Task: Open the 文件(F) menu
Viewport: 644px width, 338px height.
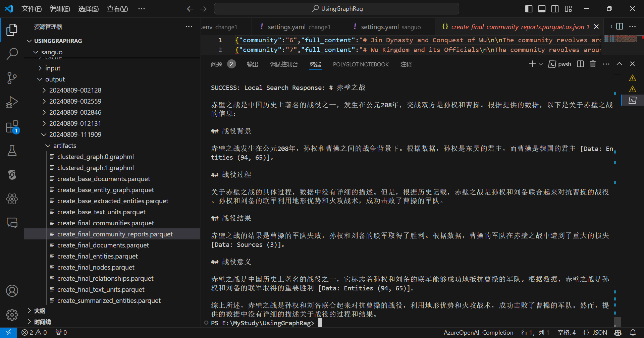Action: (32, 9)
